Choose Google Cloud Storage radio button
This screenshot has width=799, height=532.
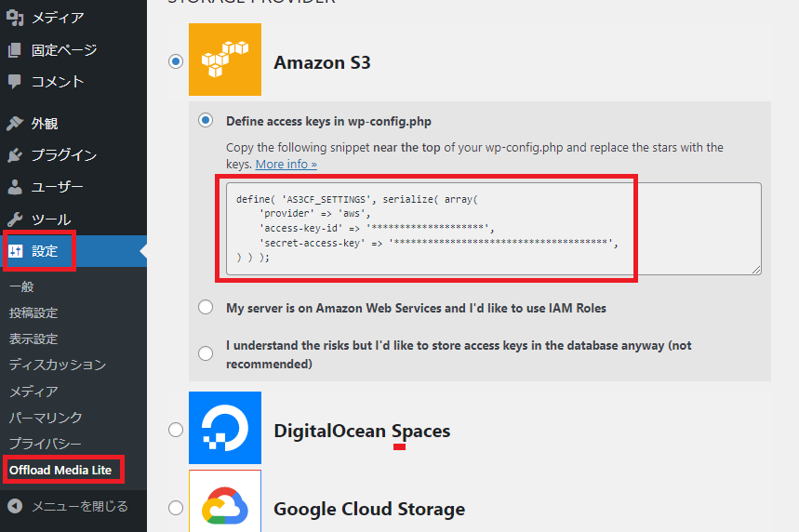(176, 508)
